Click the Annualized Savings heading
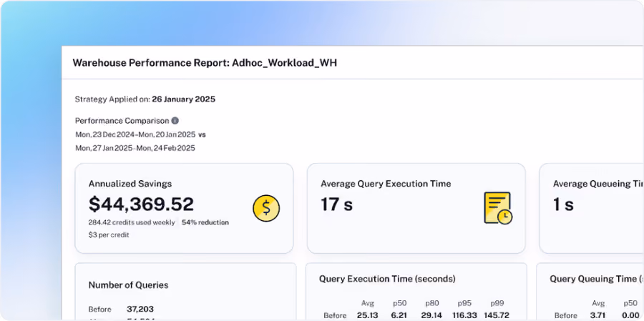 [x=130, y=184]
